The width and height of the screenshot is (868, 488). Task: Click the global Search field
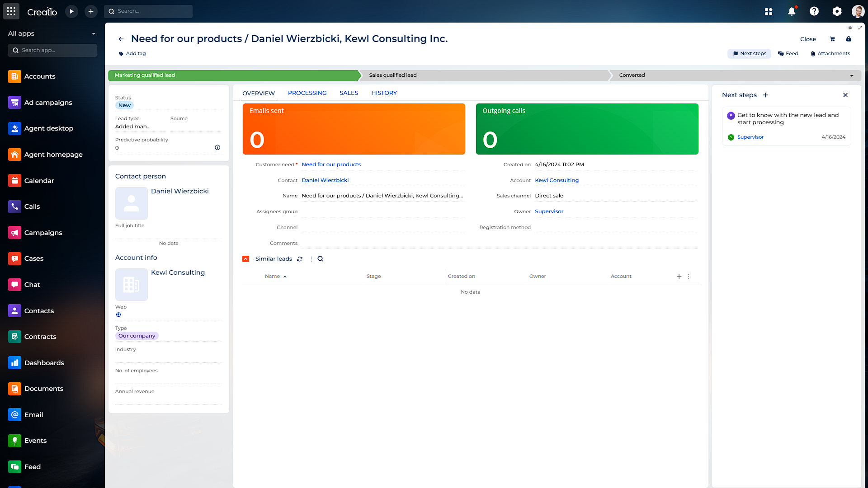148,11
